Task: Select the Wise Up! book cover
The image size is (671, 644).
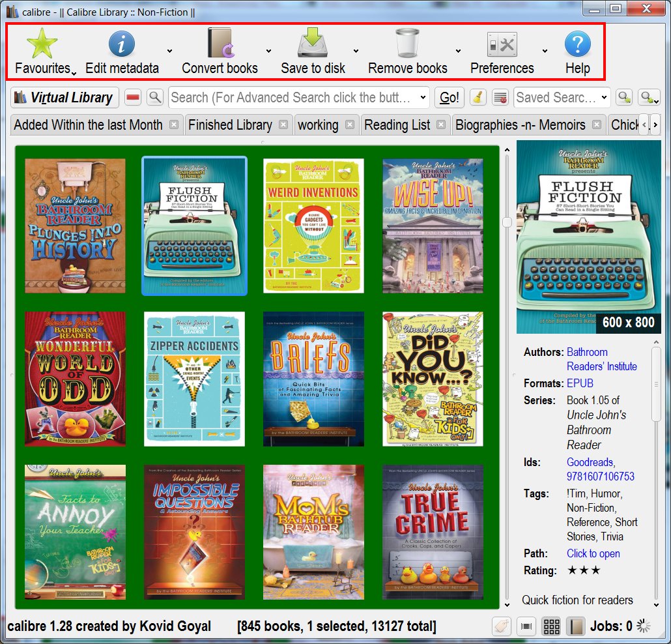Action: 433,226
